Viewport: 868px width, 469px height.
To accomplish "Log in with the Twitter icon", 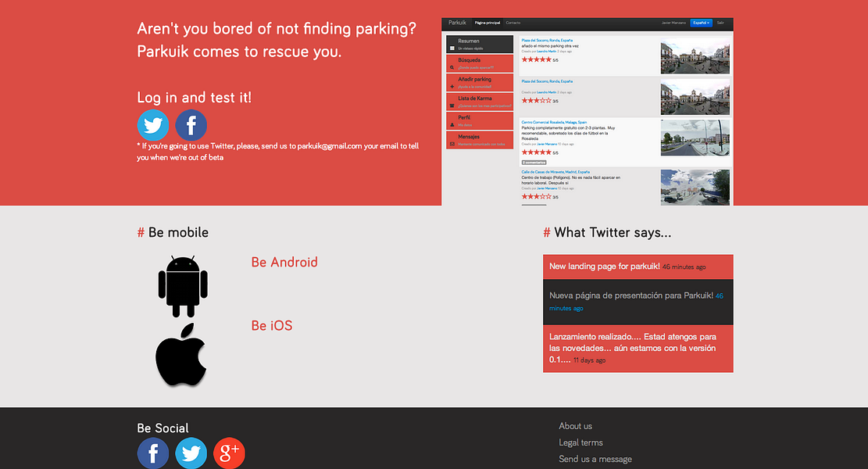I will [153, 125].
